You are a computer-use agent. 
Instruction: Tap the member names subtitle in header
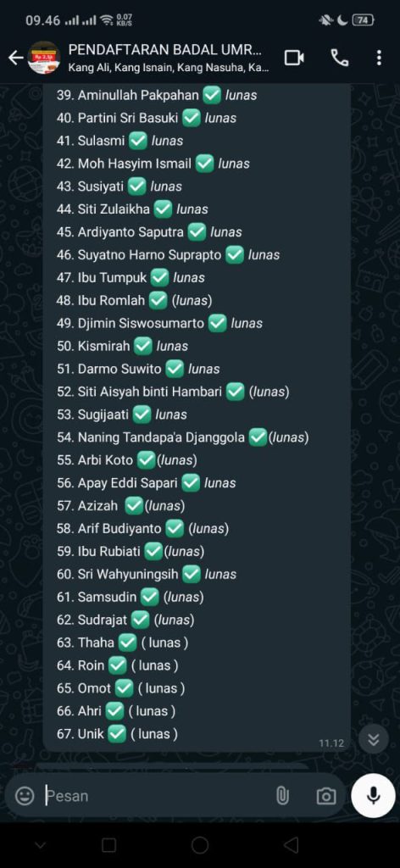[169, 69]
